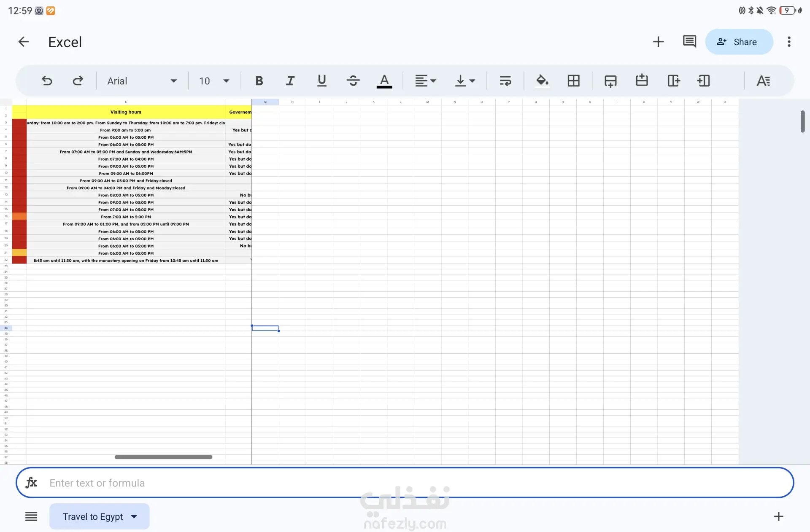810x532 pixels.
Task: Toggle italic formatting
Action: click(x=290, y=81)
